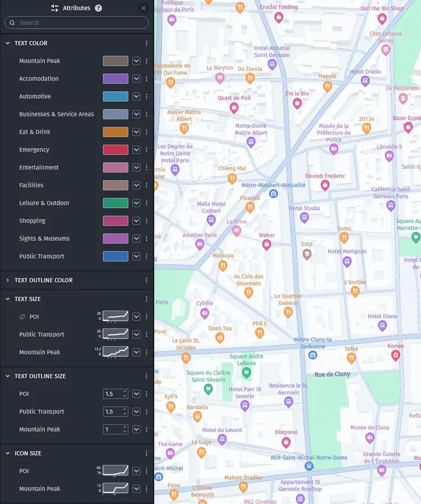Image resolution: width=421 pixels, height=504 pixels.
Task: Open the dropdown for Mountain Peak icon size
Action: coord(136,489)
